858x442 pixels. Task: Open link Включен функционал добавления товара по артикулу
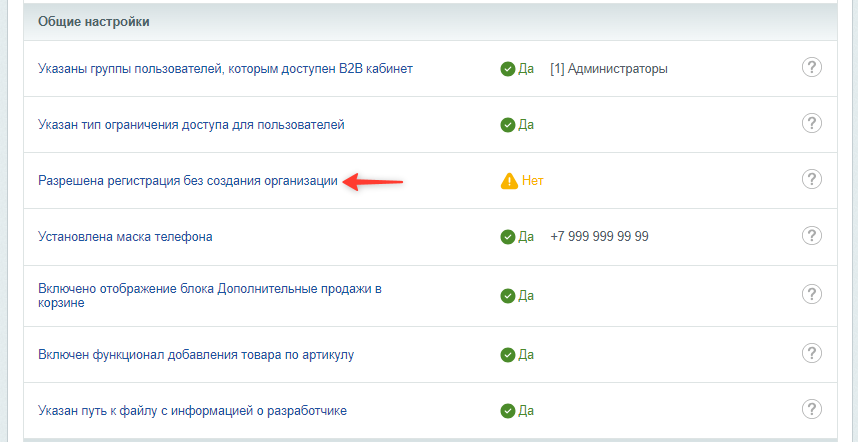(x=196, y=354)
